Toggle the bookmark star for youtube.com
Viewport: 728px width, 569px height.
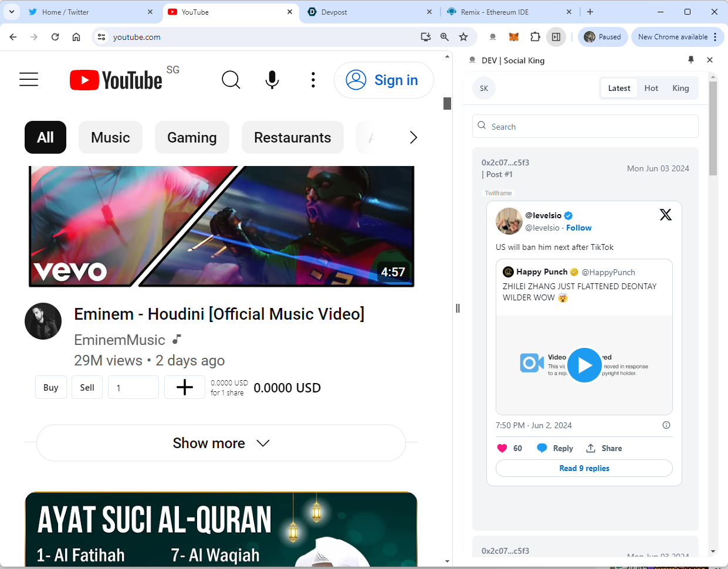click(463, 36)
